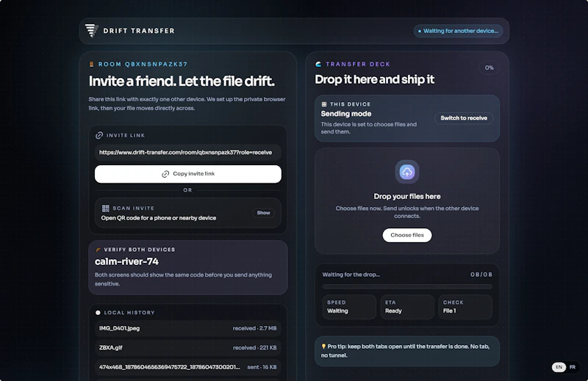The height and width of the screenshot is (381, 588).
Task: Click the link icon beside INVITE LINK
Action: (99, 135)
